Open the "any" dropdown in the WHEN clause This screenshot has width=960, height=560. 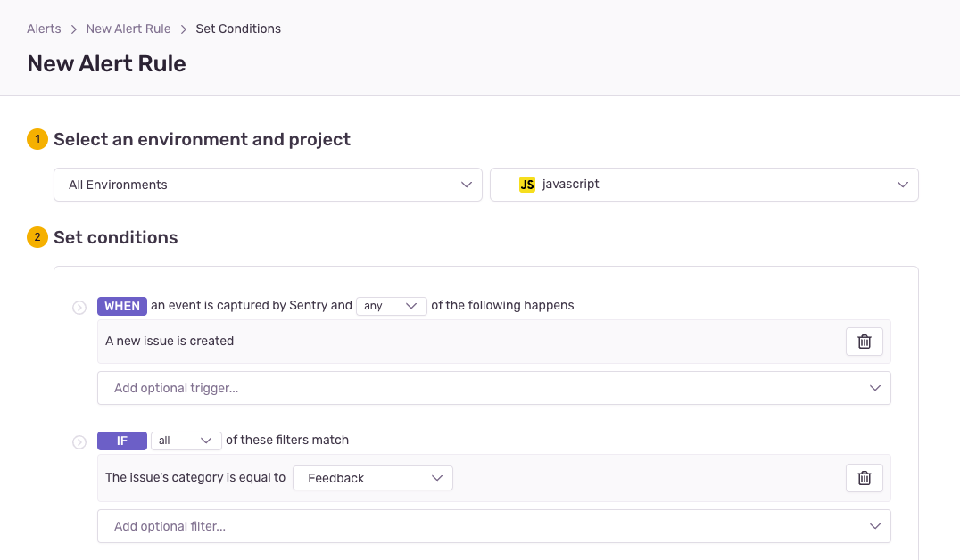pyautogui.click(x=392, y=306)
